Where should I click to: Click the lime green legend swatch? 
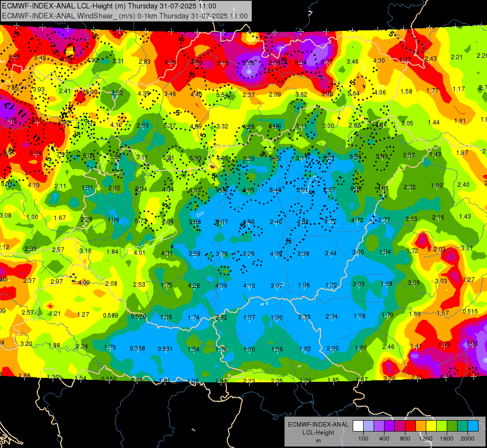(442, 426)
